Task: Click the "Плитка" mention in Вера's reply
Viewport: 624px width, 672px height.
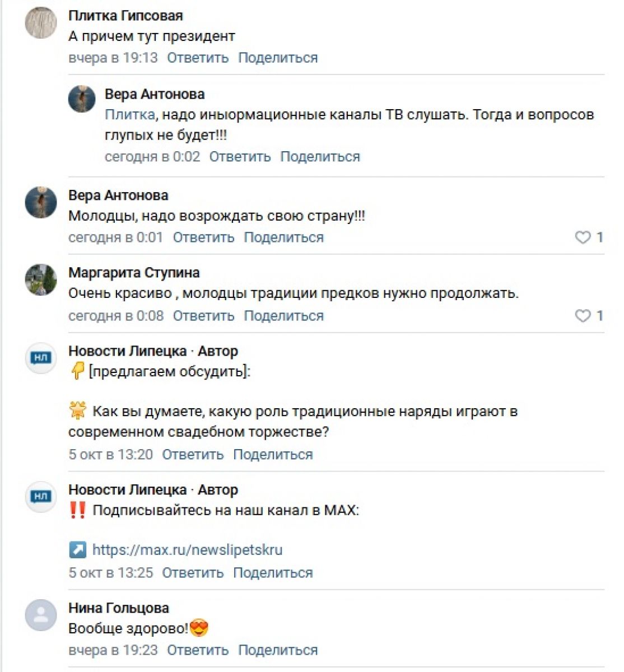Action: [129, 115]
